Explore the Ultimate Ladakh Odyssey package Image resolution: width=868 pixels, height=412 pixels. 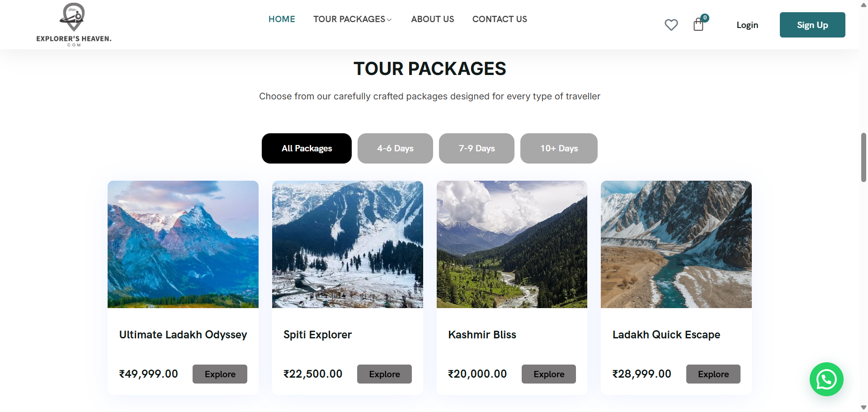[220, 374]
